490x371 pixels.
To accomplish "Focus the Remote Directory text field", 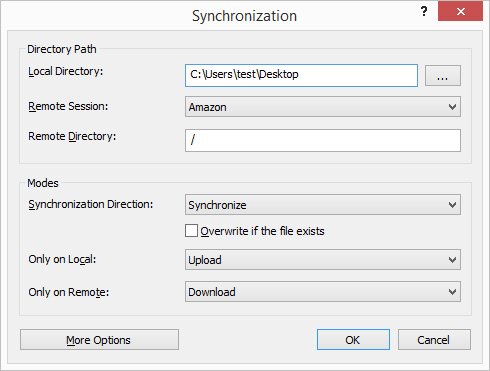I will tap(323, 140).
